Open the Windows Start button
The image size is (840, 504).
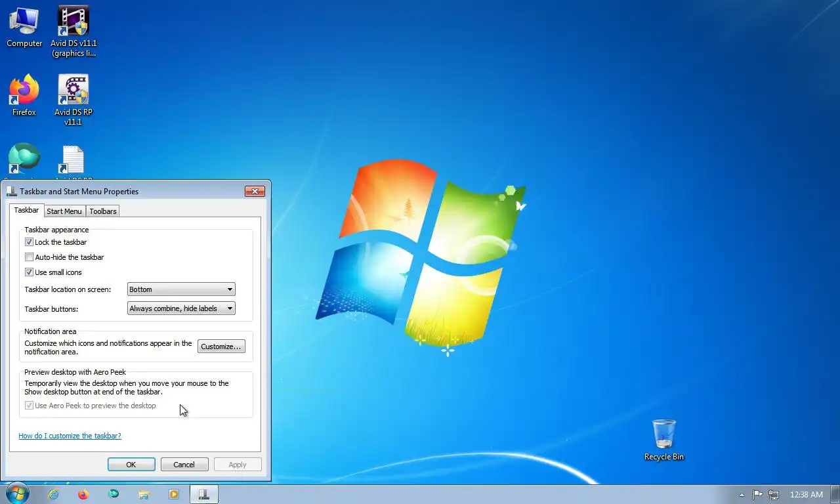pos(17,494)
